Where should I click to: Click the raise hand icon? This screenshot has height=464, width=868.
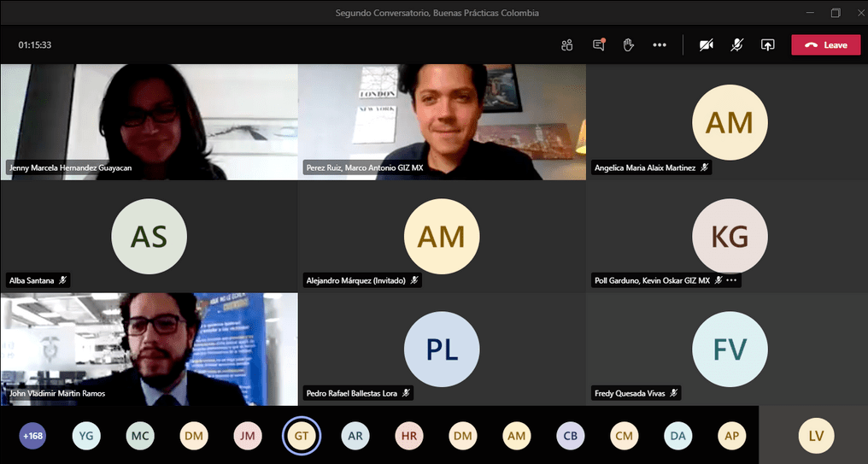pyautogui.click(x=628, y=45)
